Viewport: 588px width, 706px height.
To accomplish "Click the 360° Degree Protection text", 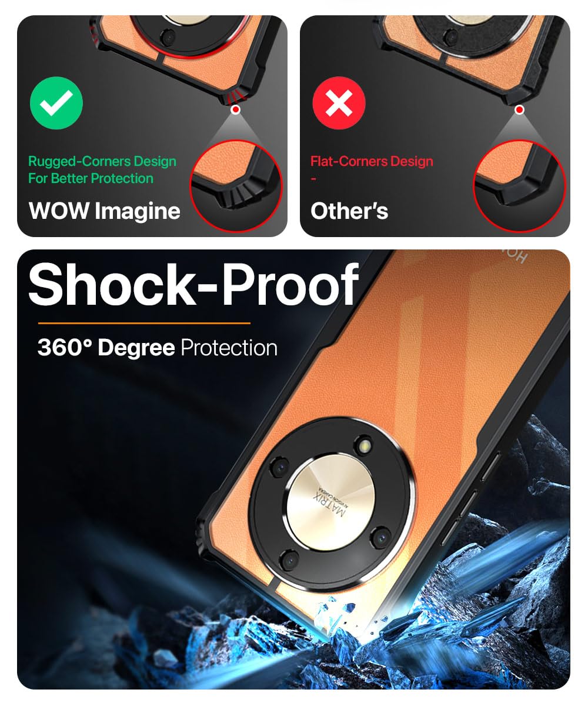I will click(x=157, y=348).
